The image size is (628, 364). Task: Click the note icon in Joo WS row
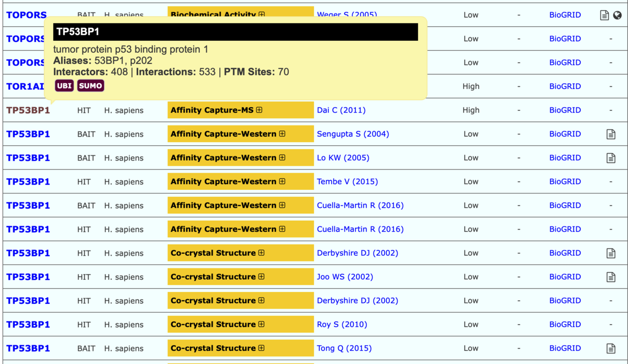tap(611, 277)
